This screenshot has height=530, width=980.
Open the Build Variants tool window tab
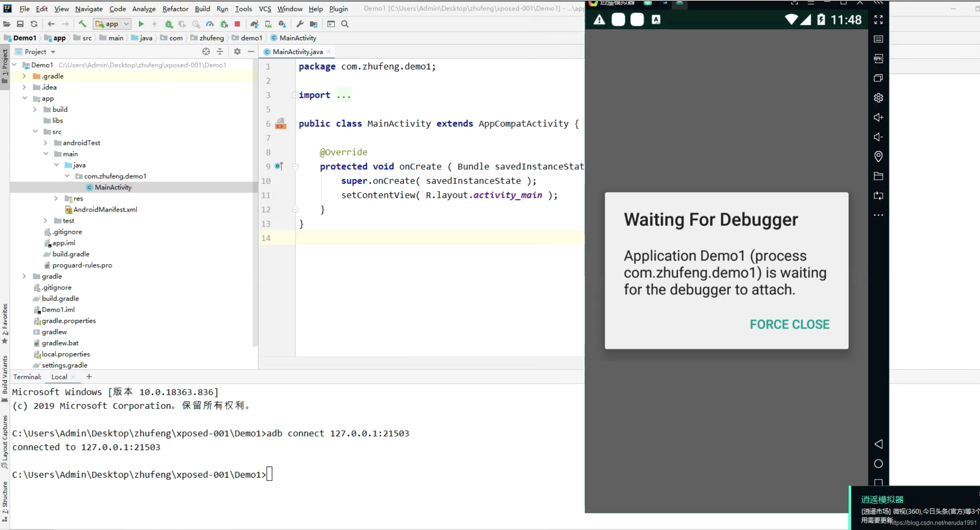5,378
